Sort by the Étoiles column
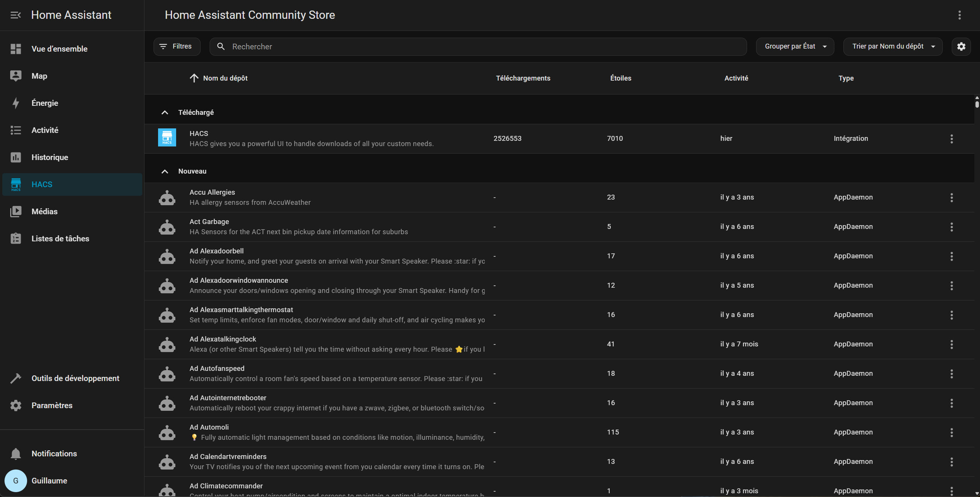Viewport: 980px width, 497px height. tap(621, 78)
